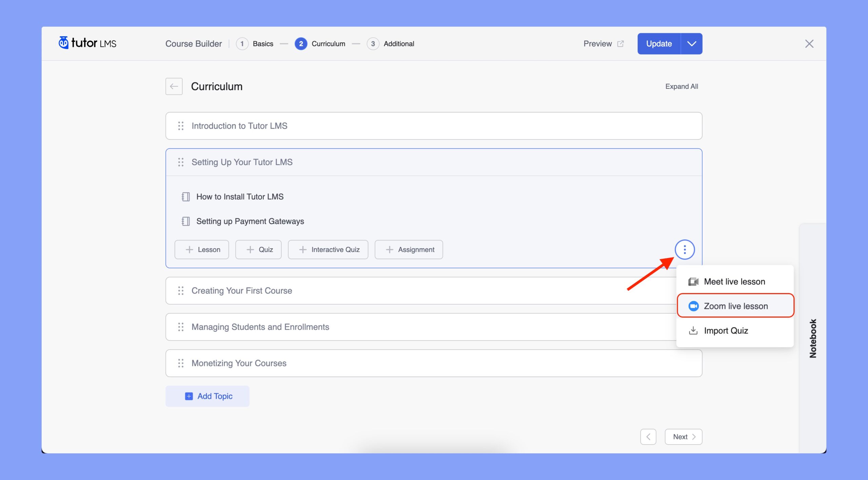Close the course builder with the X

pos(809,44)
